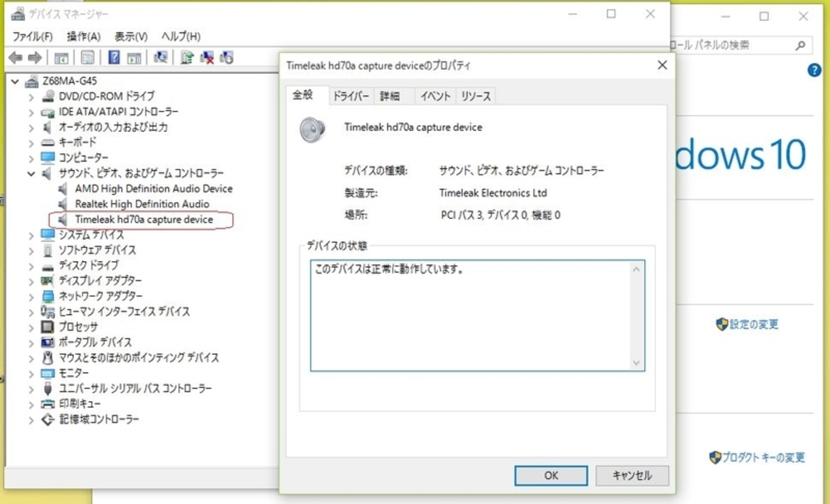Click the Back arrow in Device Manager toolbar
Screen dimensions: 830x504
click(15, 58)
